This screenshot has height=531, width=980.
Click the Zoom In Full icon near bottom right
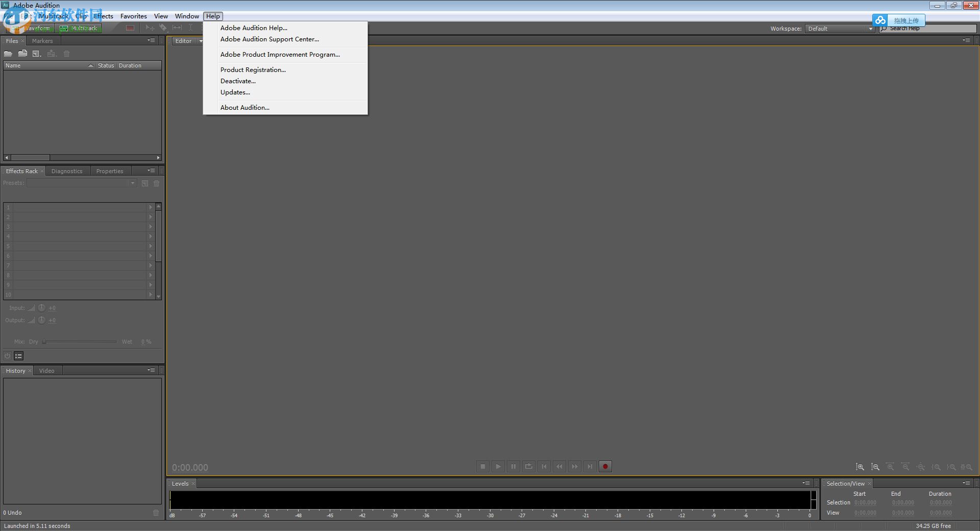tap(890, 467)
